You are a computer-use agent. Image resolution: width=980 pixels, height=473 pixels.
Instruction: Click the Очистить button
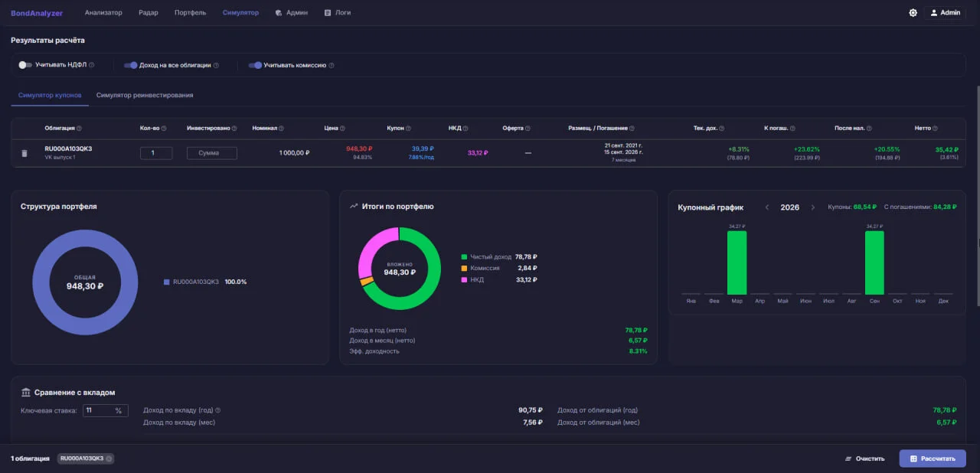864,458
